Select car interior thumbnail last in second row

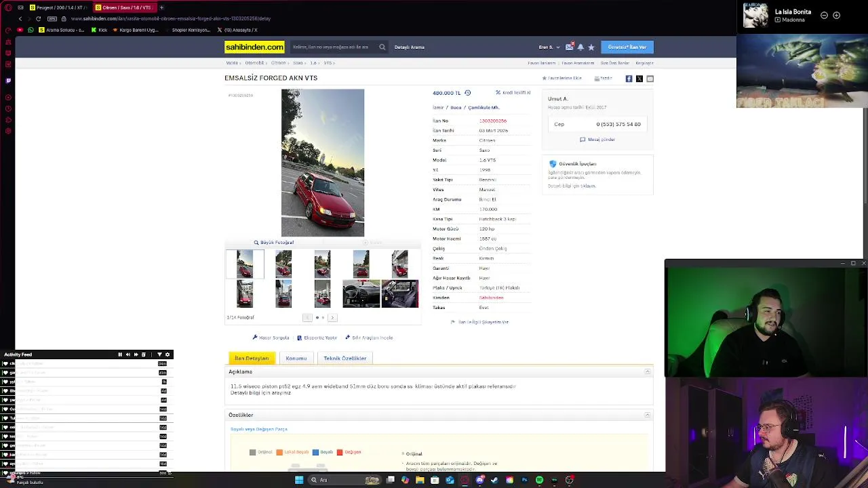pyautogui.click(x=400, y=293)
